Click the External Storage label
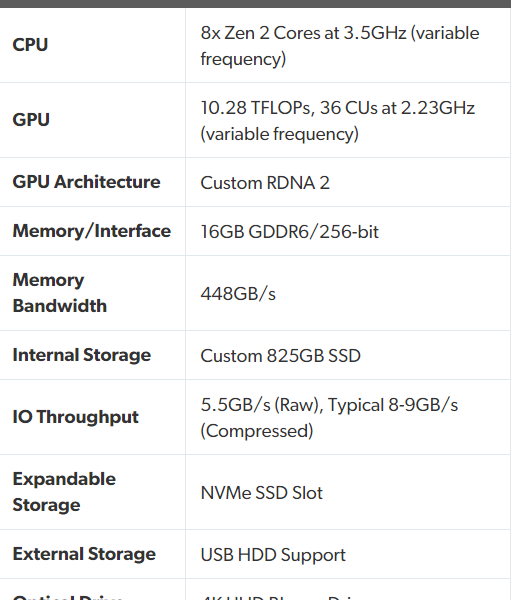 84,554
